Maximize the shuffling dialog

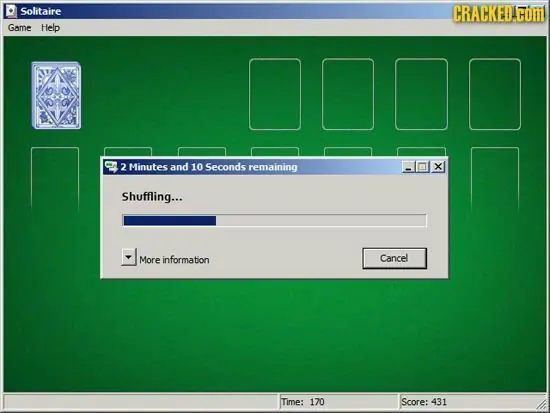[422, 167]
